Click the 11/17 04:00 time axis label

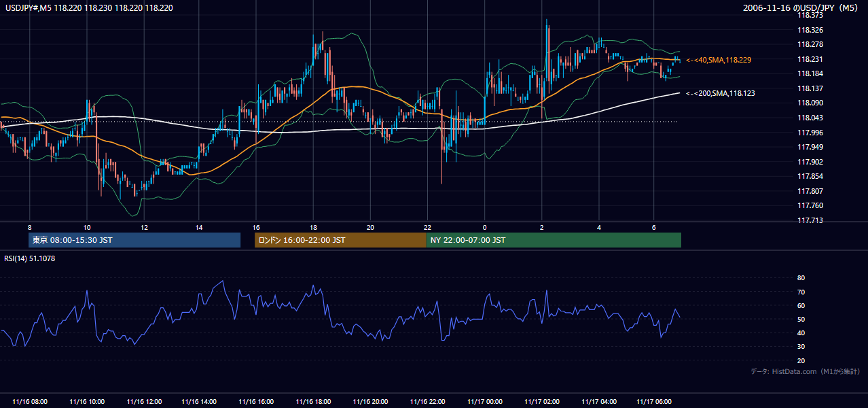pyautogui.click(x=598, y=403)
